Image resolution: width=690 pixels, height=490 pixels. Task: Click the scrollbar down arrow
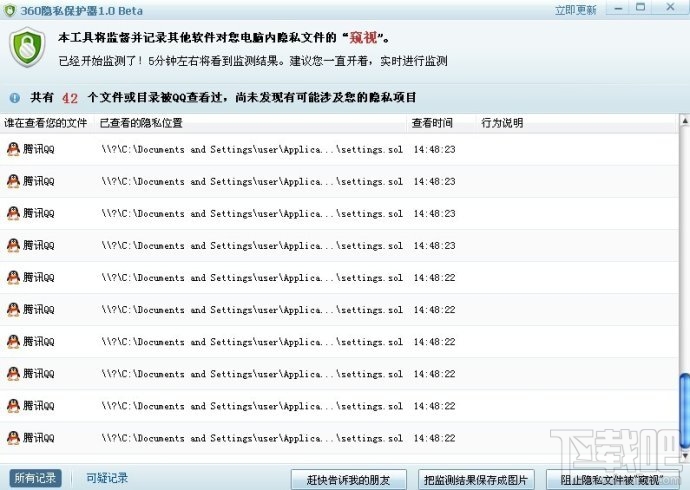(684, 456)
